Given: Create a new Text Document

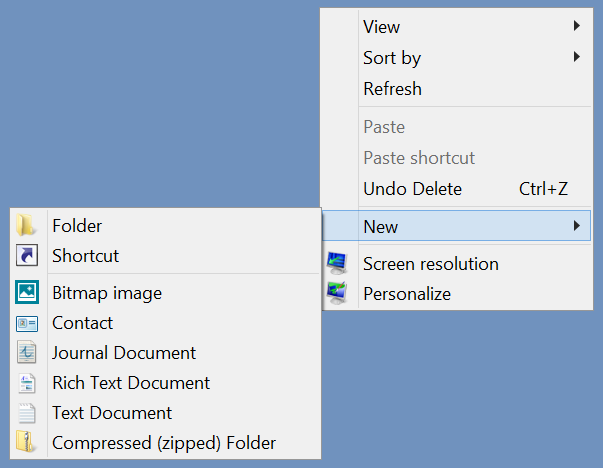Looking at the screenshot, I should (166, 413).
